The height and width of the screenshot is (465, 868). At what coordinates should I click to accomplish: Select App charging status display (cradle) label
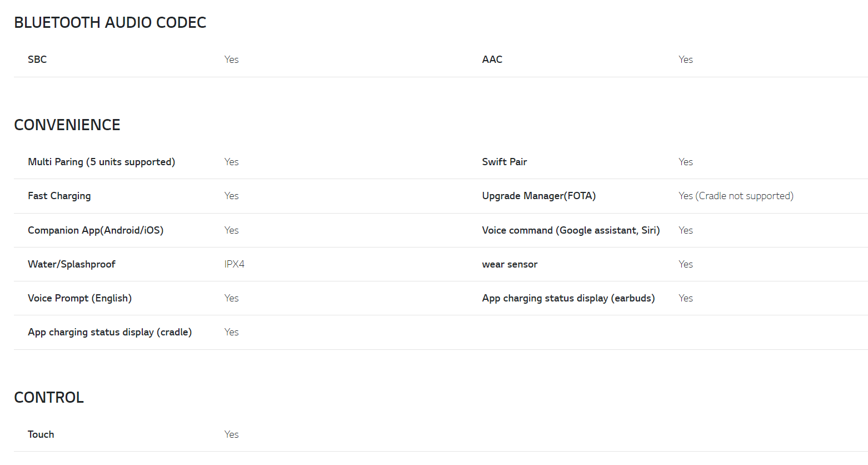109,332
